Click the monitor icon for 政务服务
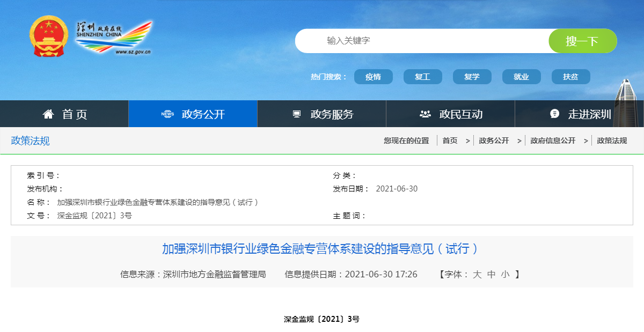 point(296,114)
